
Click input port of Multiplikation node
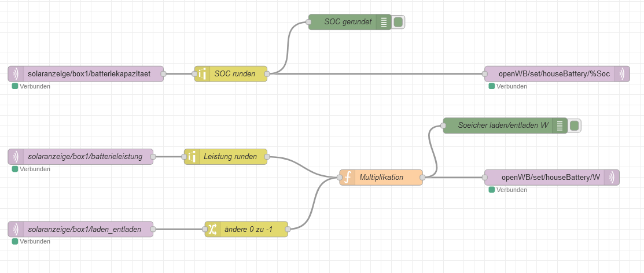pos(340,178)
